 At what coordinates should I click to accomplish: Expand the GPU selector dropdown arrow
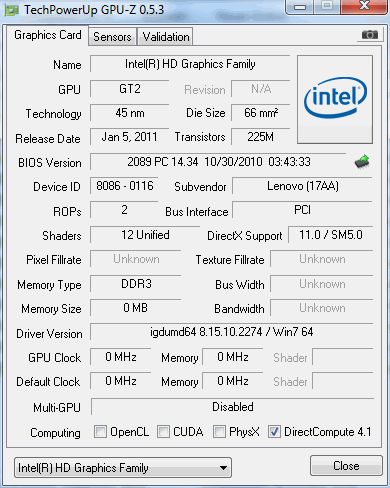tap(224, 468)
